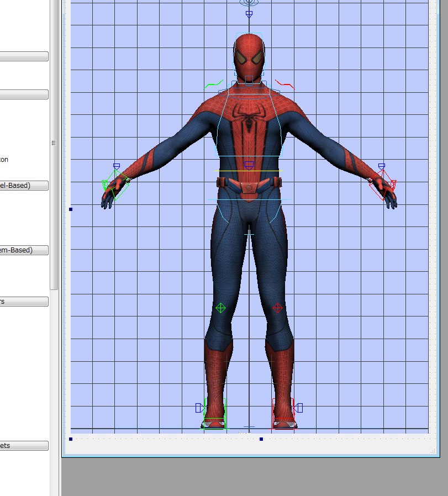The width and height of the screenshot is (448, 496).
Task: Click the blue foot handle beside red foot
Action: coord(299,408)
